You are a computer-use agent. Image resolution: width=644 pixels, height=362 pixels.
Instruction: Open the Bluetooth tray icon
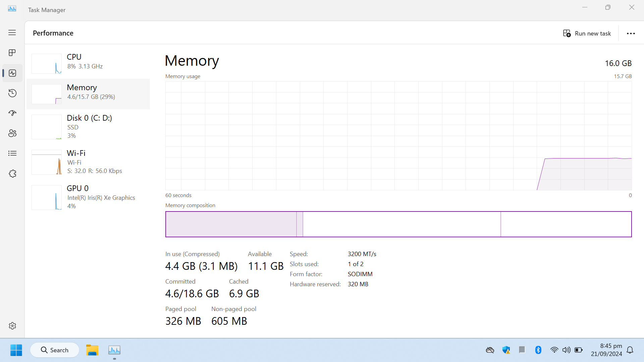(538, 350)
